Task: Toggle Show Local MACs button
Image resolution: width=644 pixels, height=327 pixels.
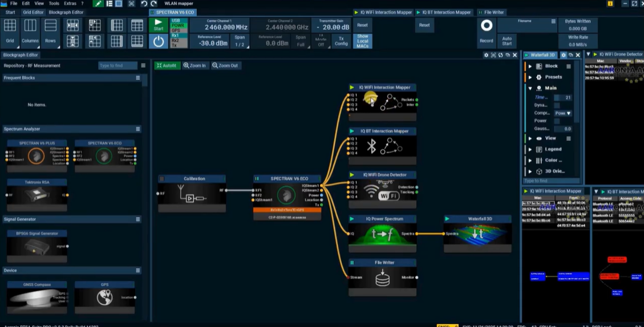Action: click(x=363, y=41)
